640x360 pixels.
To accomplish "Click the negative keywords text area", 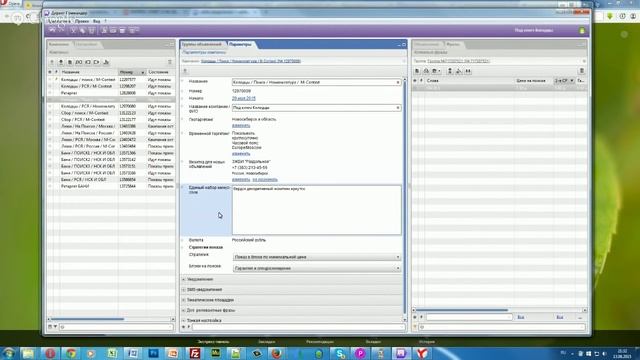I will pyautogui.click(x=317, y=210).
